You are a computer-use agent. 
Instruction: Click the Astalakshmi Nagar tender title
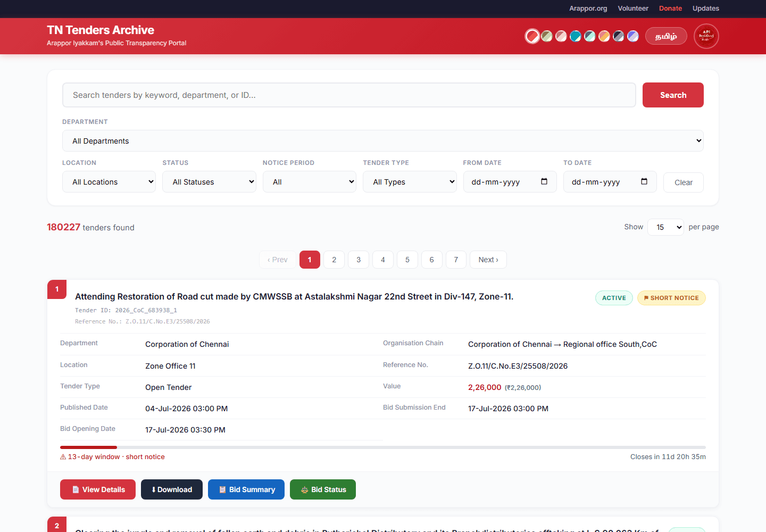click(x=294, y=297)
